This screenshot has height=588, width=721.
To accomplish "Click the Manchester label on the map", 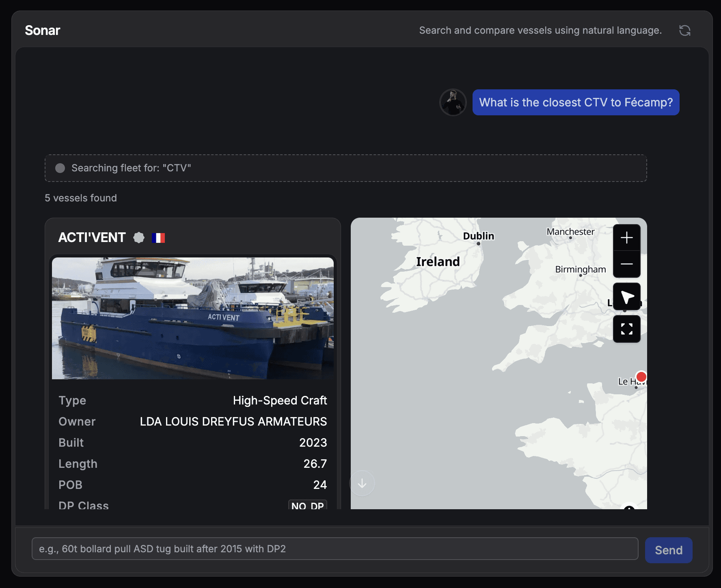I will (570, 232).
